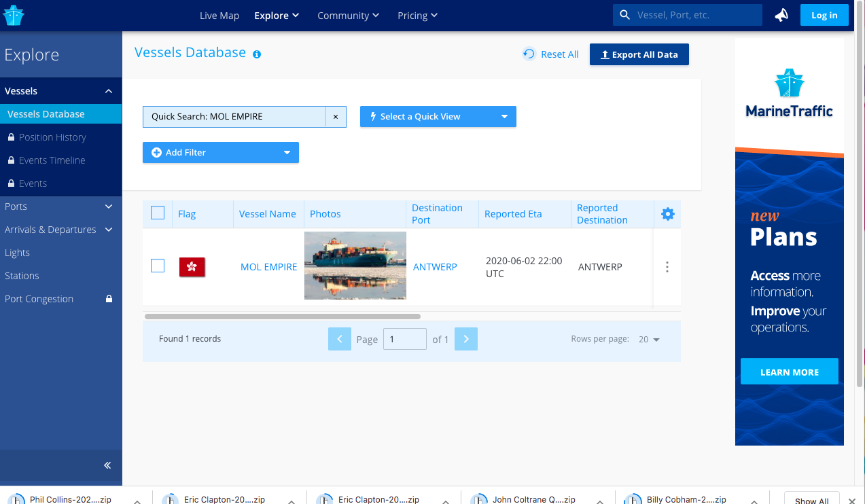Expand the Add Filter dropdown
This screenshot has width=865, height=504.
coord(220,153)
